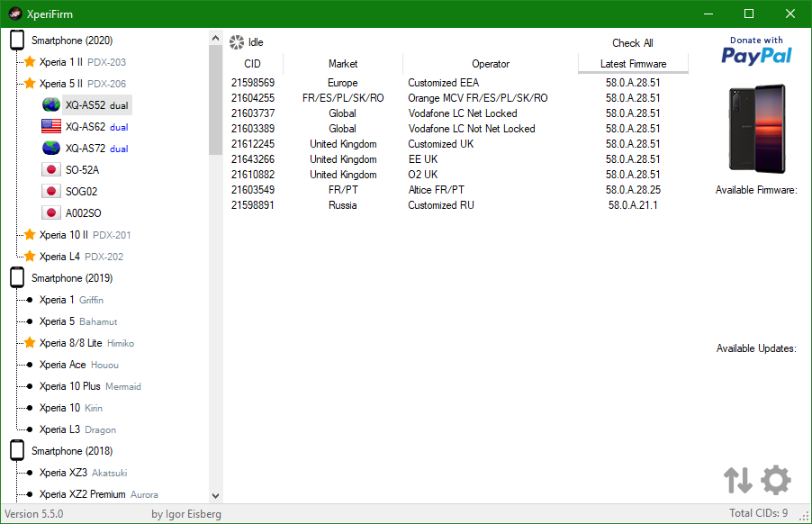Viewport: 812px width, 524px height.
Task: Click firmware version 58.0.A.21.1
Action: pyautogui.click(x=633, y=205)
